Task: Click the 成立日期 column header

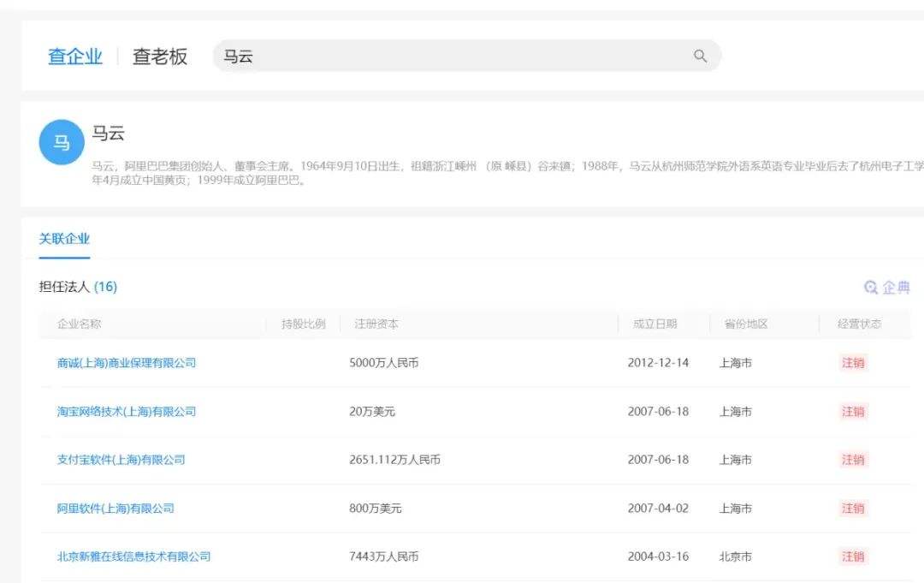Action: [655, 324]
